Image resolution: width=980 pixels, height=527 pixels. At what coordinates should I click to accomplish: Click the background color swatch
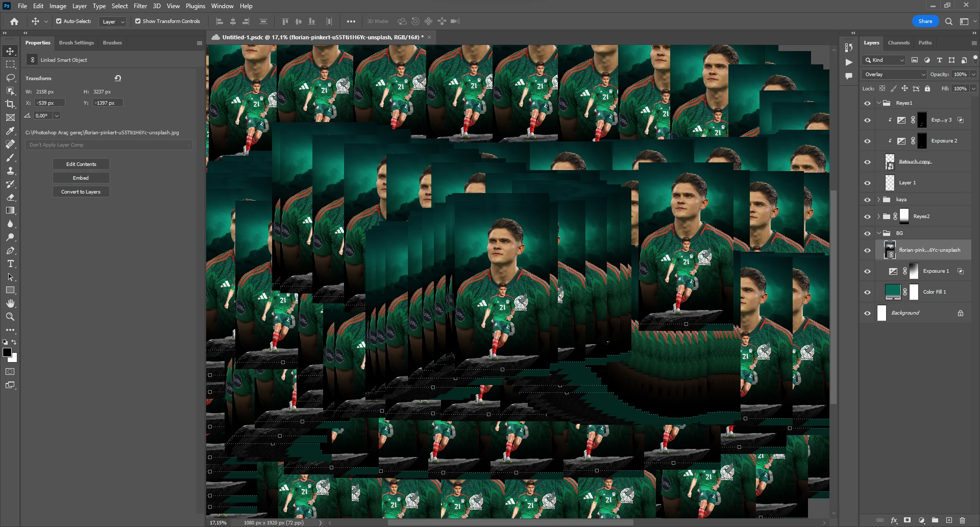[14, 359]
